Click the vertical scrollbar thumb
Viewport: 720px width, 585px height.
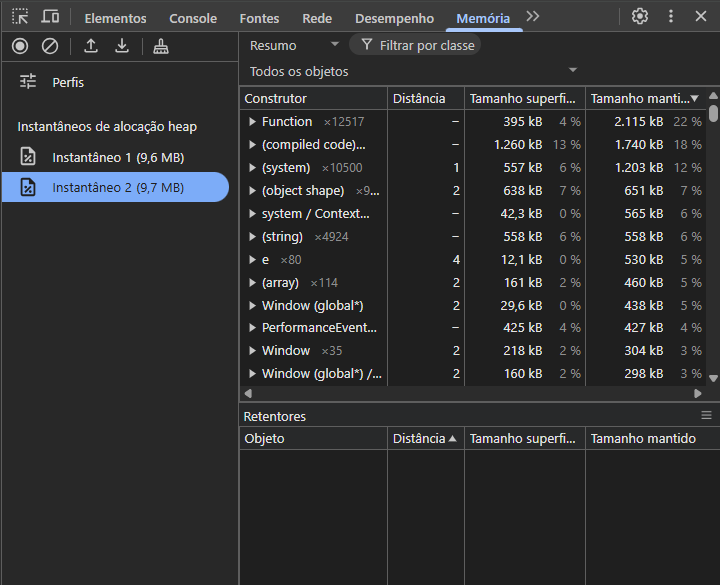coord(713,113)
